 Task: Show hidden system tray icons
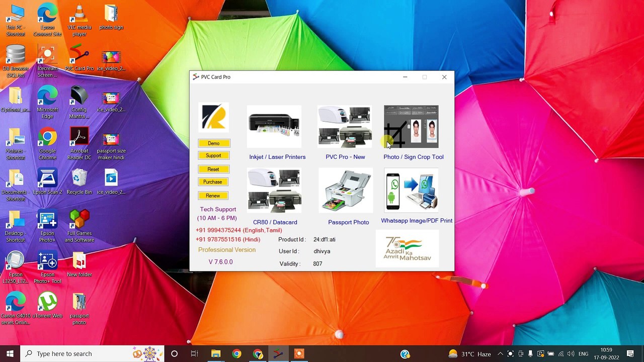pos(500,354)
